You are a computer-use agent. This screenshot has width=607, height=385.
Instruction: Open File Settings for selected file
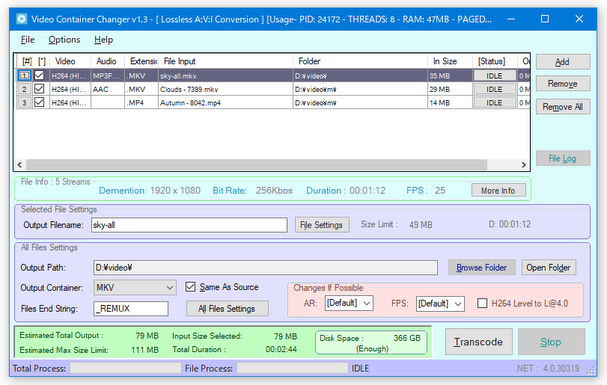322,225
